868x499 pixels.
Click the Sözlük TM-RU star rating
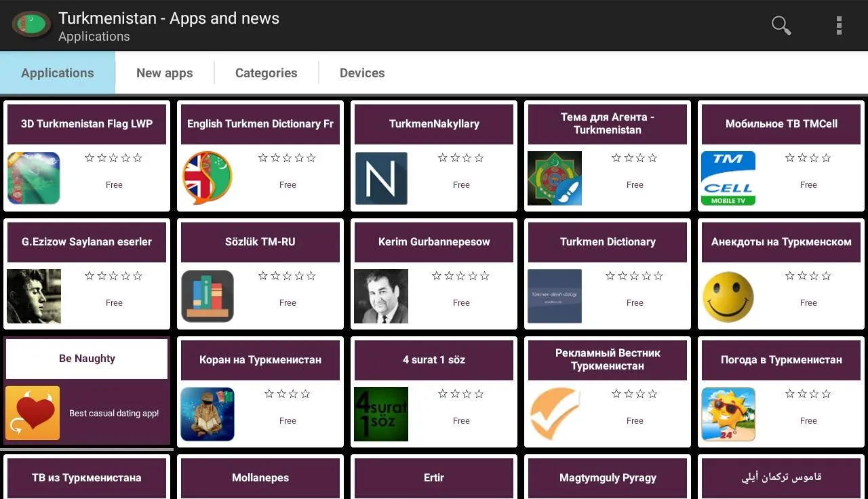click(x=288, y=276)
